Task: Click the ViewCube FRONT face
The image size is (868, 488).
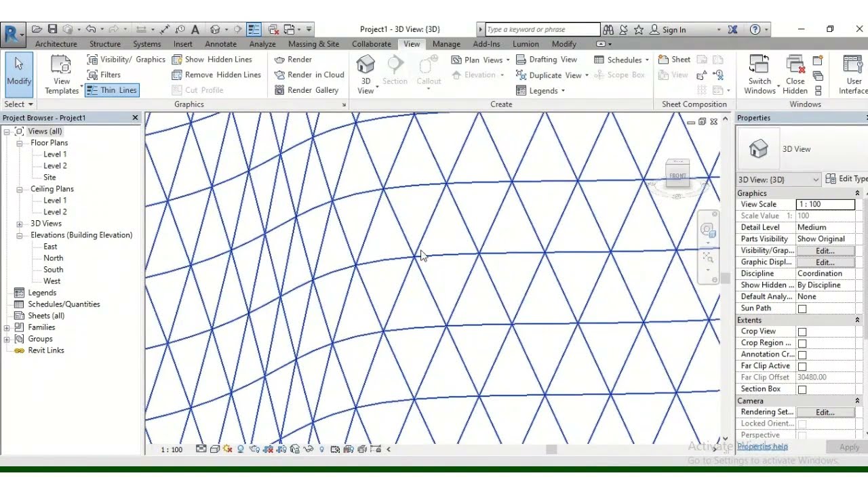Action: point(677,176)
